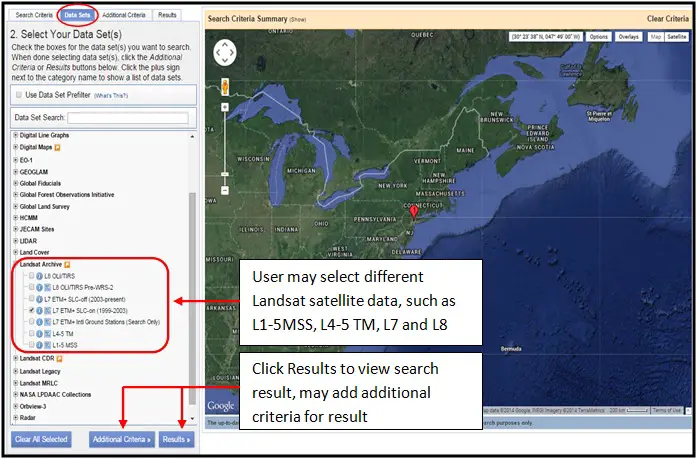Check the L1-5 MSS checkbox
This screenshot has height=459, width=697.
click(32, 345)
